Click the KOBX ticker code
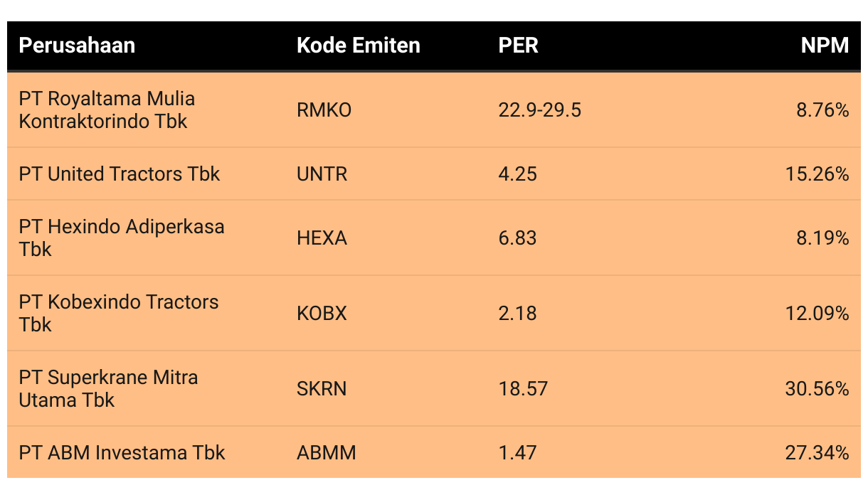Screen dimensions: 868x485 (x=322, y=314)
